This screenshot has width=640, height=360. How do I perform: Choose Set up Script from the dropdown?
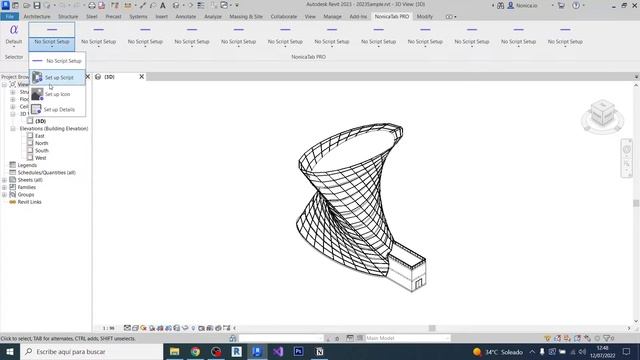pos(57,77)
